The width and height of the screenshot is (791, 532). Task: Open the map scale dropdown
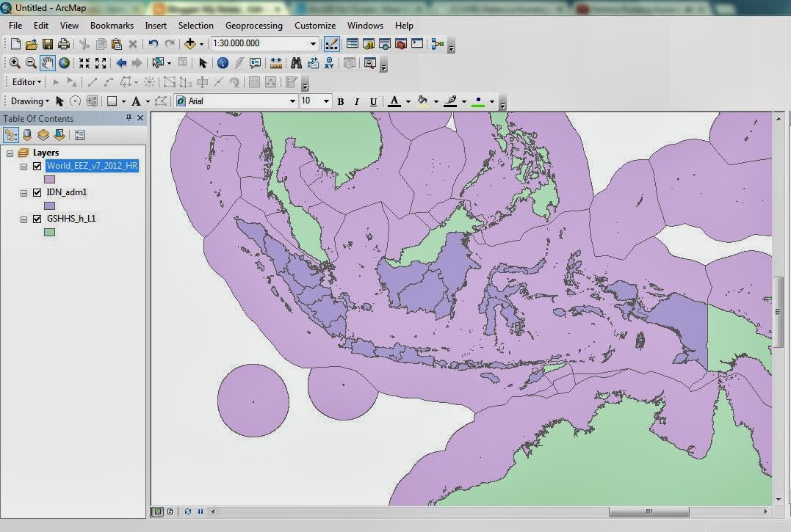(314, 44)
